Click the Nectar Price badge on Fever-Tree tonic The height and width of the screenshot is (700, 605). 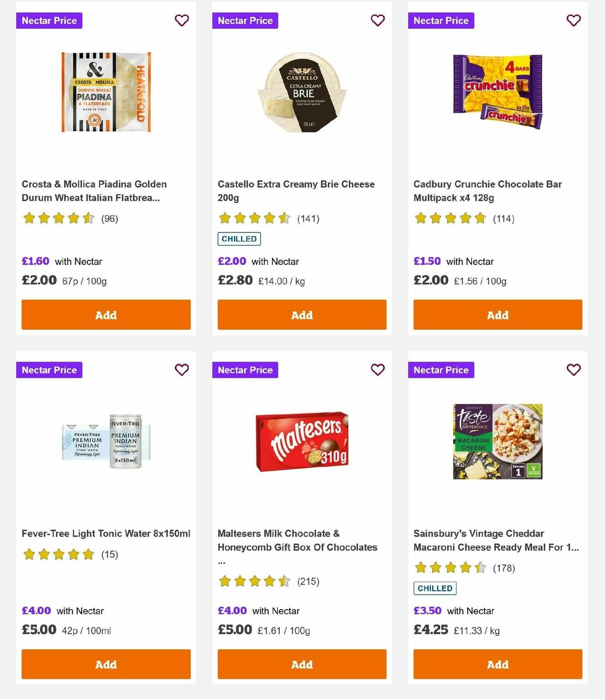pos(49,370)
